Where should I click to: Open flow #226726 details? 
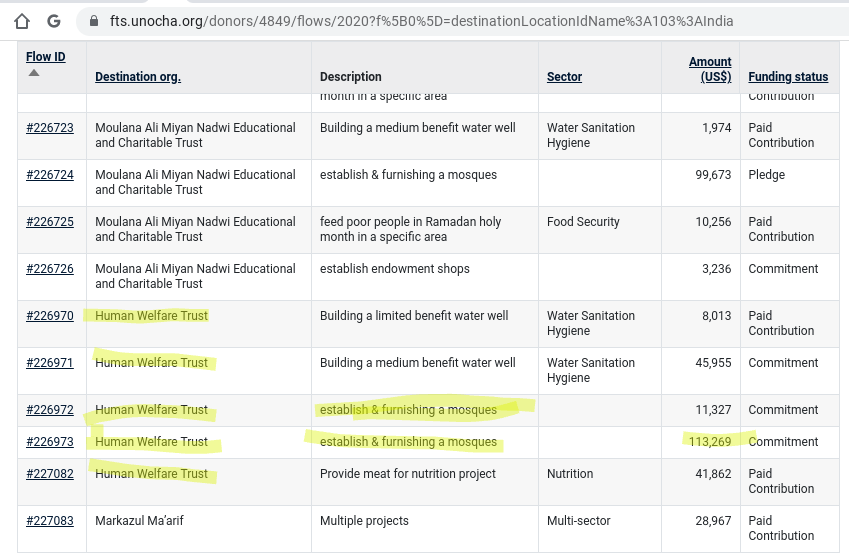(x=50, y=269)
